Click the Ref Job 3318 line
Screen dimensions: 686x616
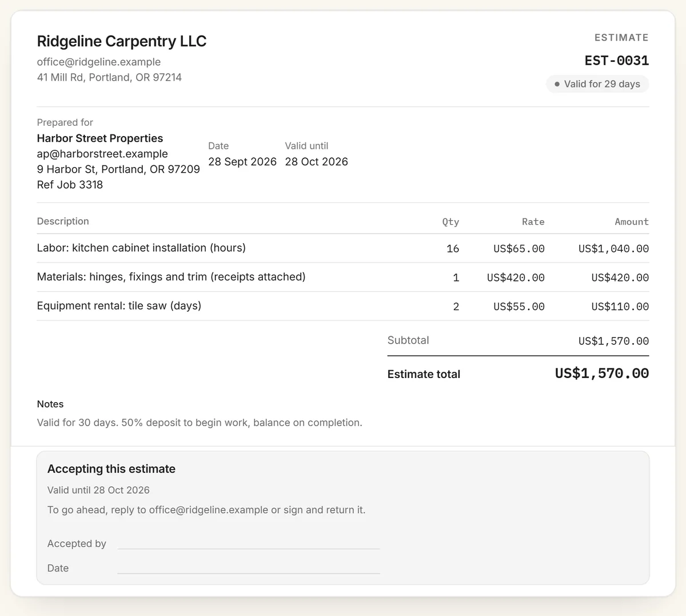[x=70, y=185]
